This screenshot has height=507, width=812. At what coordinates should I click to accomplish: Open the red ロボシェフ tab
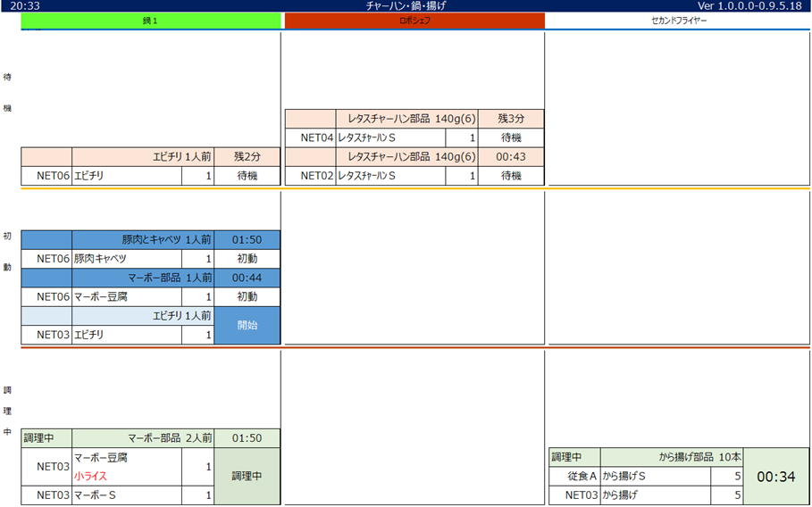tap(414, 21)
